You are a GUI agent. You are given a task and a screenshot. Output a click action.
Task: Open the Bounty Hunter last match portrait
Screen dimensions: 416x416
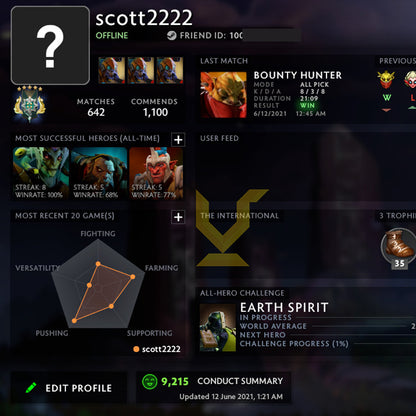(x=223, y=95)
